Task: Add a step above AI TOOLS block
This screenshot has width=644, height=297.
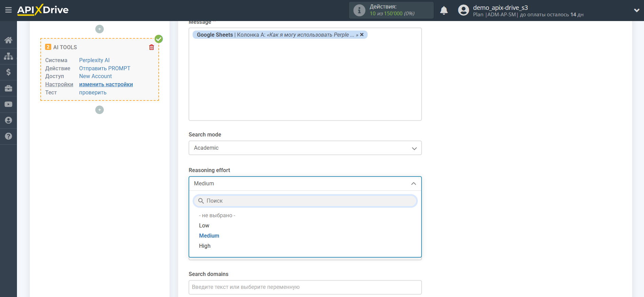Action: coord(99,29)
